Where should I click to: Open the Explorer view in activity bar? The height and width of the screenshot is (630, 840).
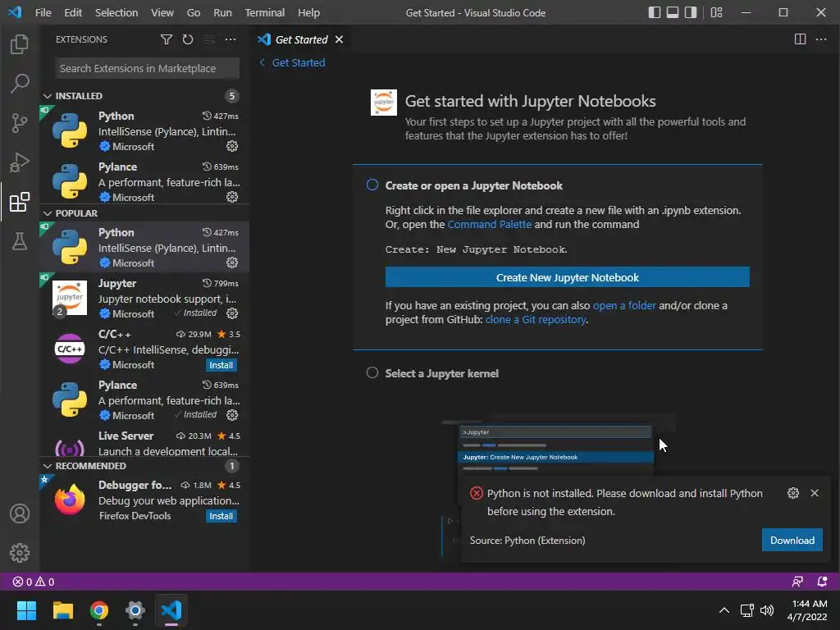(x=20, y=44)
